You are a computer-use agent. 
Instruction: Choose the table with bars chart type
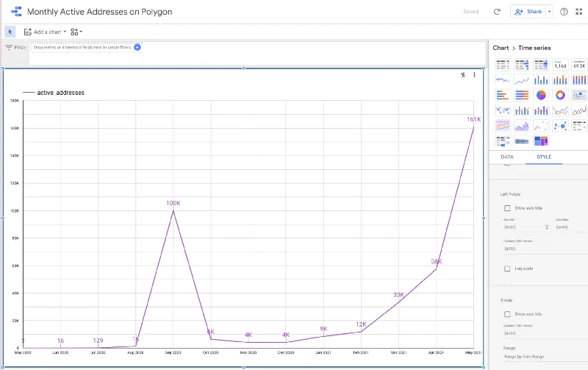click(522, 65)
